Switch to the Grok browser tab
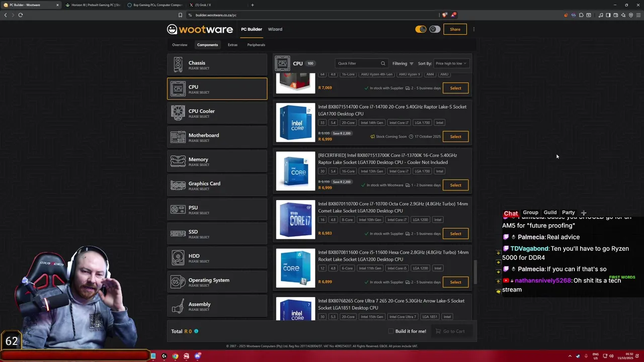 pos(216,5)
